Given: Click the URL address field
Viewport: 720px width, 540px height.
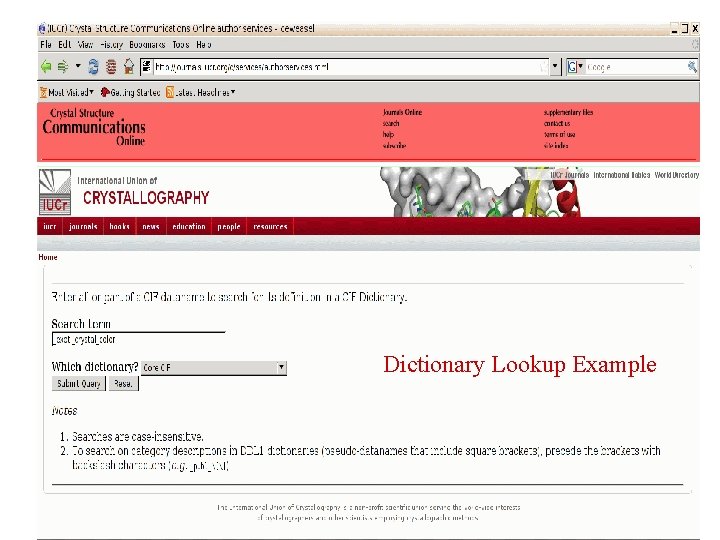Looking at the screenshot, I should [346, 67].
